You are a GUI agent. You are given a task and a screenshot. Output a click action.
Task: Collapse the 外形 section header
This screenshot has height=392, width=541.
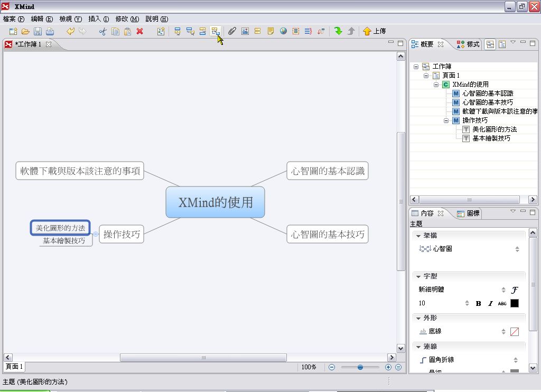tap(418, 318)
